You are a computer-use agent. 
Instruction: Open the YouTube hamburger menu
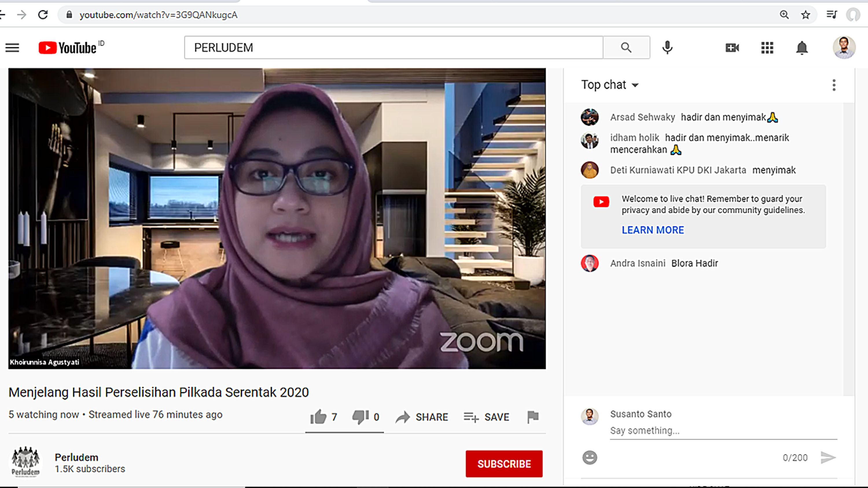point(12,47)
